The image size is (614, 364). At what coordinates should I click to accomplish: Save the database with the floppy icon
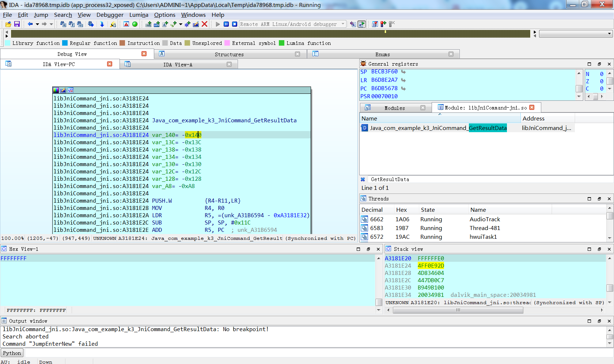tap(17, 24)
